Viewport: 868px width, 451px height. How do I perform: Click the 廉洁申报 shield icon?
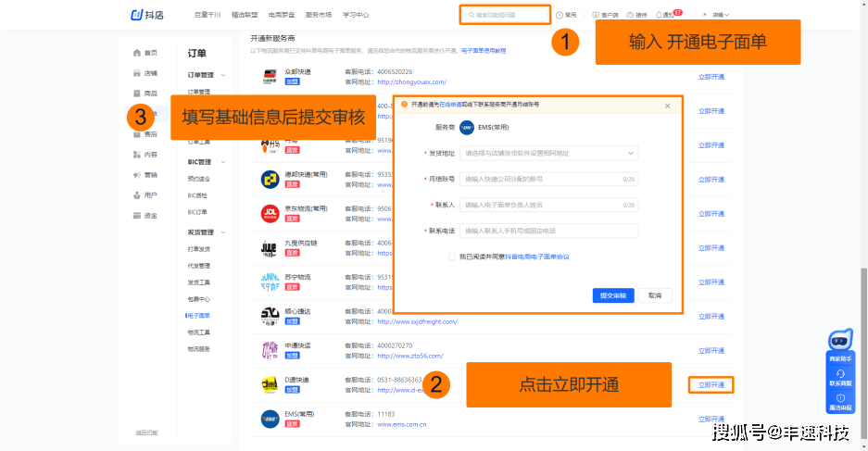(840, 398)
